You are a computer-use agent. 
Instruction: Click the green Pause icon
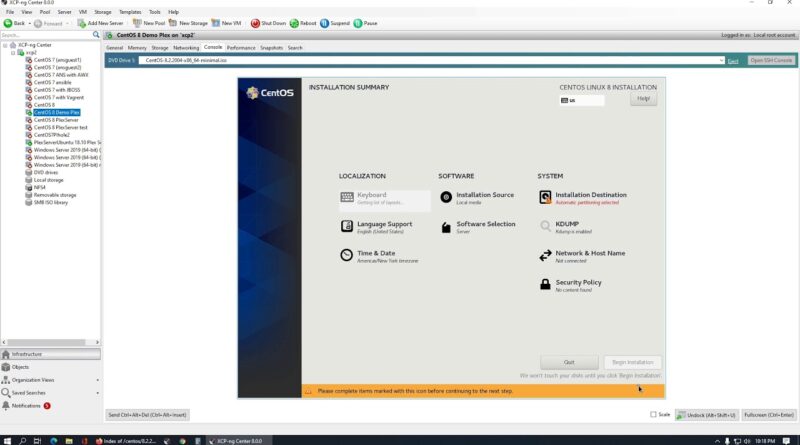358,23
